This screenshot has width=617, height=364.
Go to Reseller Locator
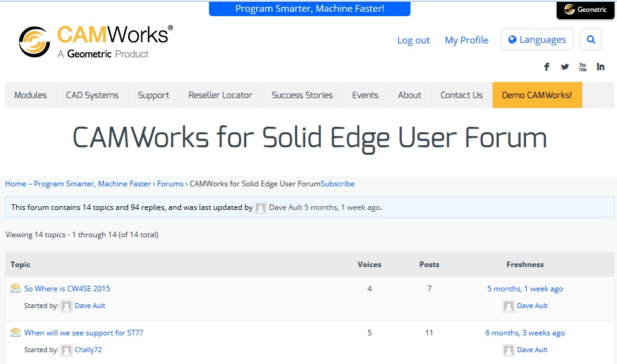pos(220,95)
